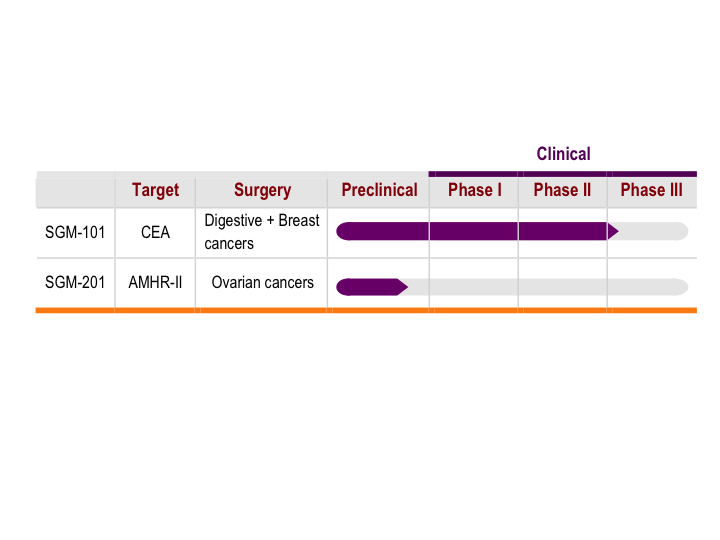Click the Phase II header
This screenshot has width=720, height=540.
coord(562,190)
